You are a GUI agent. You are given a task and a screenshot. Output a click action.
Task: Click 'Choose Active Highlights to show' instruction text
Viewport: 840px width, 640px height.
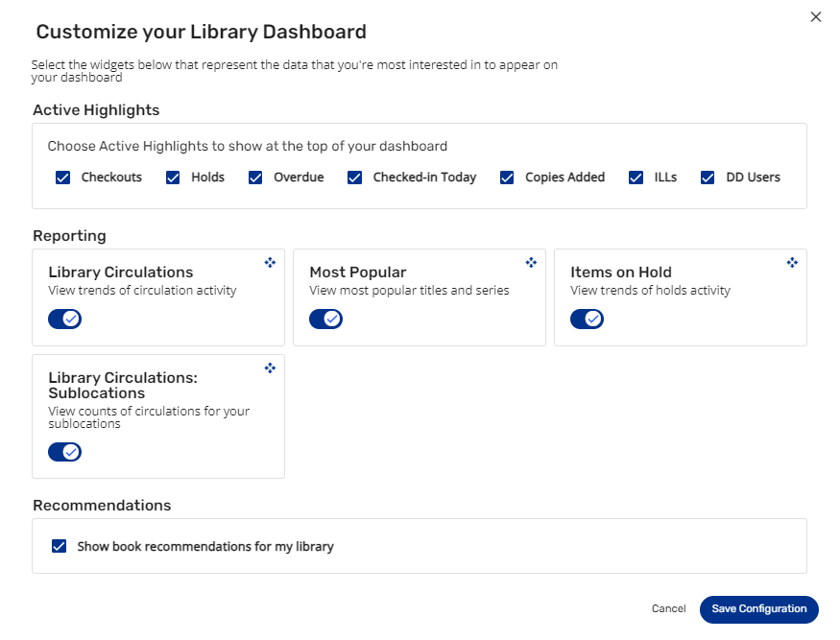(x=248, y=146)
